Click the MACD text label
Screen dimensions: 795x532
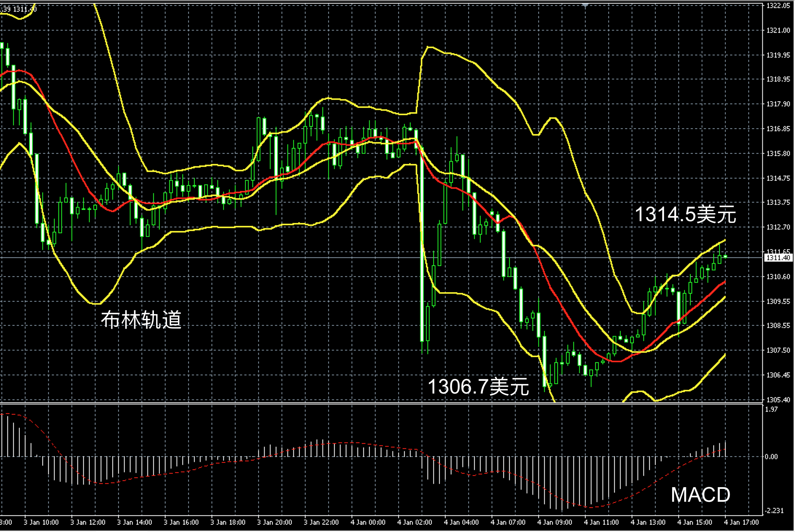700,494
